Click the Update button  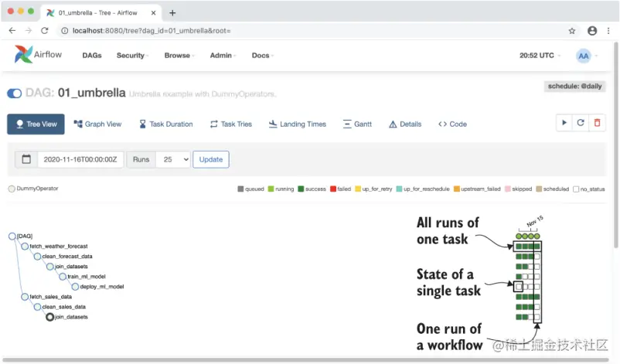pos(211,159)
